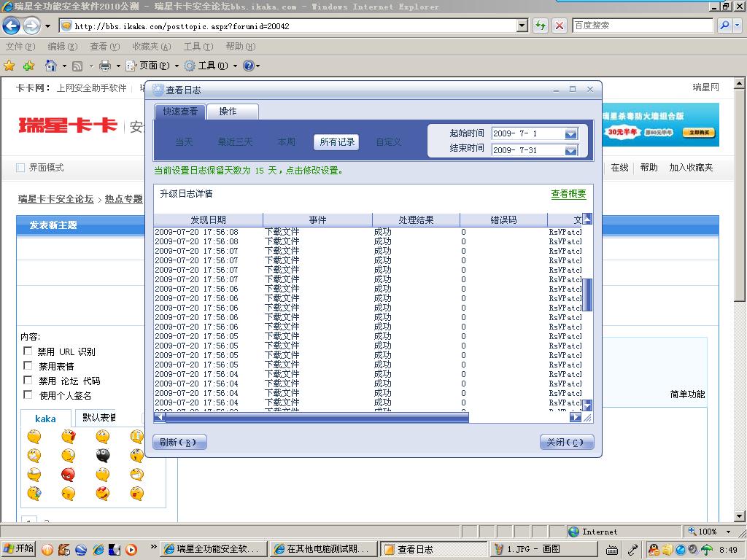Click the log list vertical scrollbar thumb

[x=587, y=295]
